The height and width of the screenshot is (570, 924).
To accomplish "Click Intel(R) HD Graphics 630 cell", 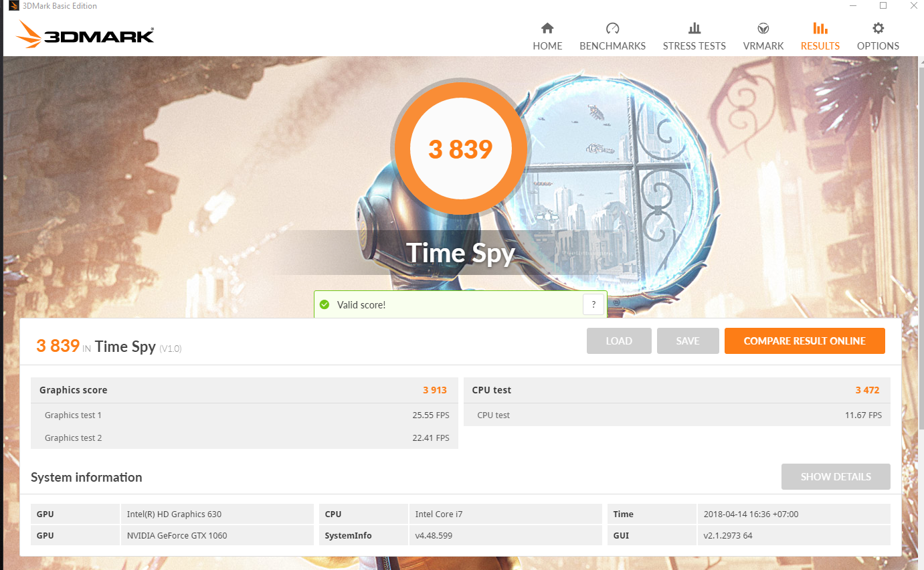I will 217,514.
